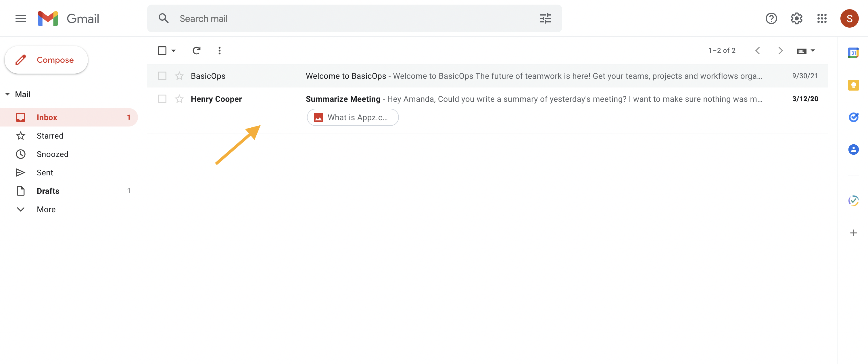This screenshot has height=364, width=868.
Task: Click the Compose button
Action: pyautogui.click(x=46, y=60)
